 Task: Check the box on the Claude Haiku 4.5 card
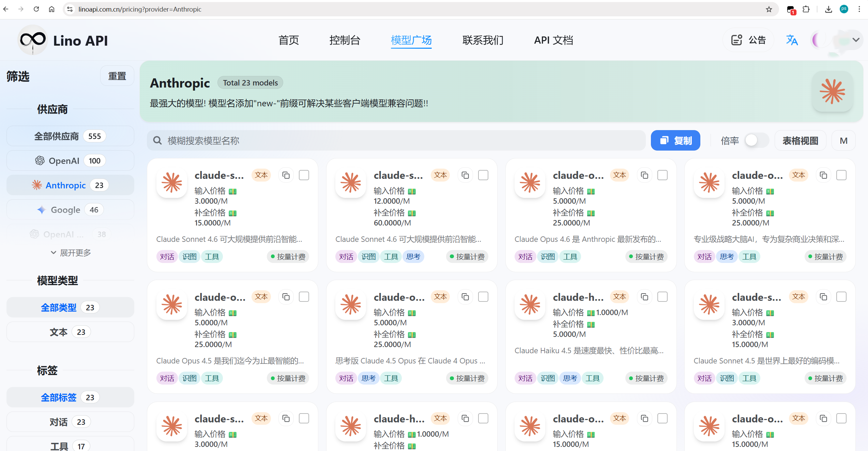(x=663, y=297)
